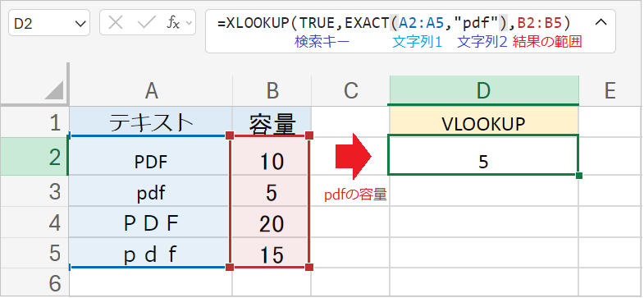Screen dimensions: 644x298
Task: Select cell B3 with value 5
Action: point(271,191)
